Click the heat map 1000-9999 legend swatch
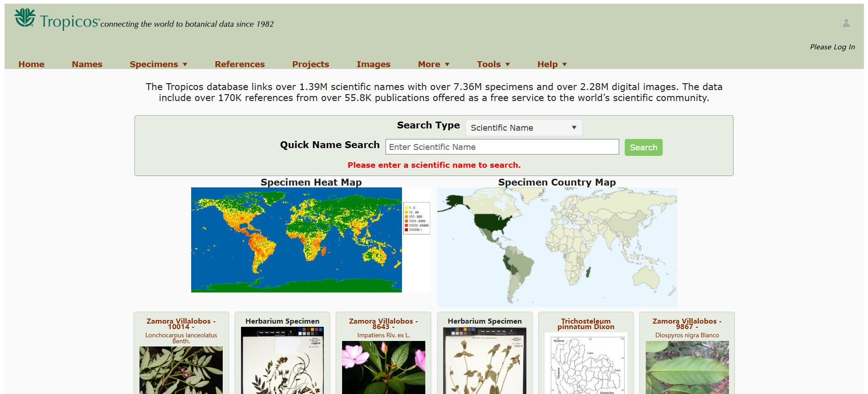Image resolution: width=868 pixels, height=394 pixels. (406, 221)
